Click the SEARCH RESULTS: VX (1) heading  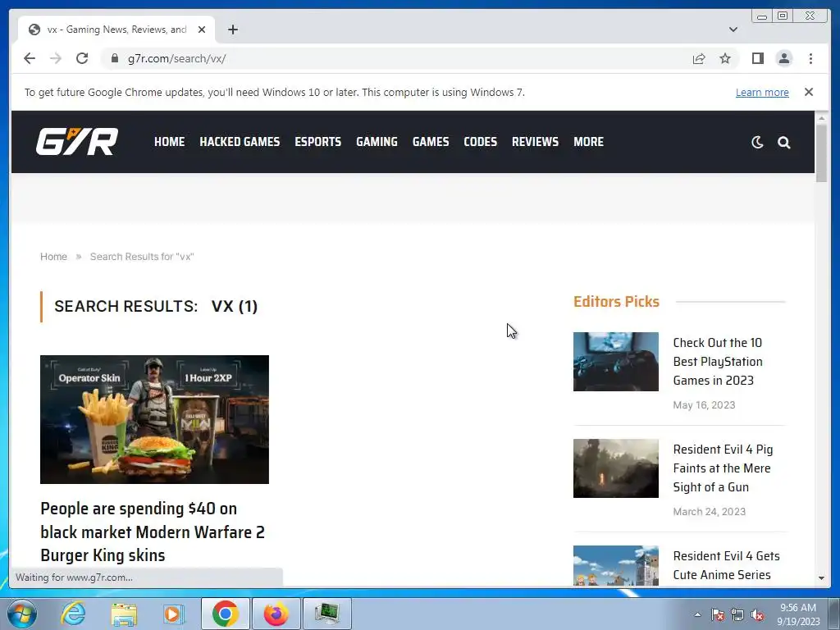pos(156,307)
